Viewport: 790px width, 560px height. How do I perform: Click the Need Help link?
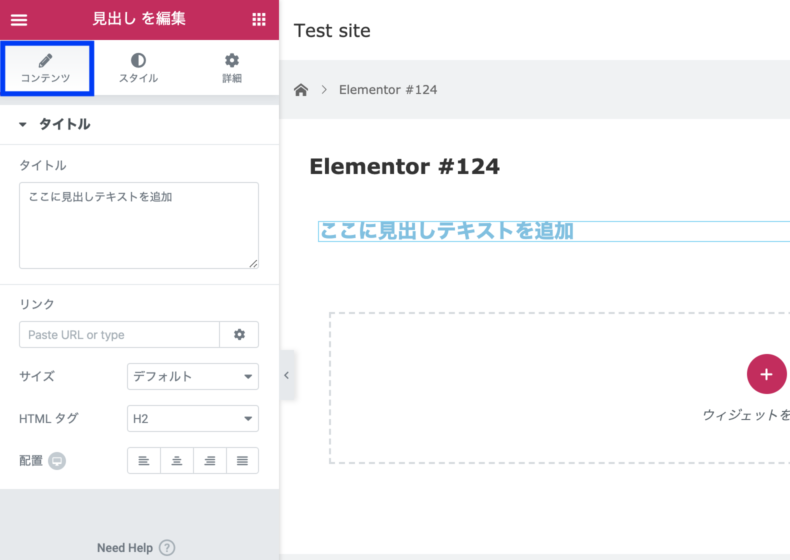point(124,548)
